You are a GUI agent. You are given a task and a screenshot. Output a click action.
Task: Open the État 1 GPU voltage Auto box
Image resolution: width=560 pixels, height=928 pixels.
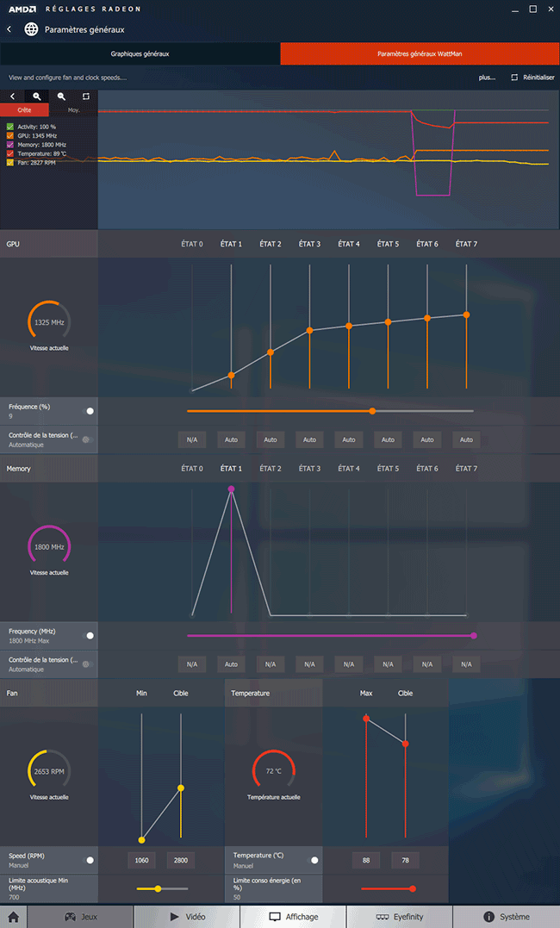(231, 439)
